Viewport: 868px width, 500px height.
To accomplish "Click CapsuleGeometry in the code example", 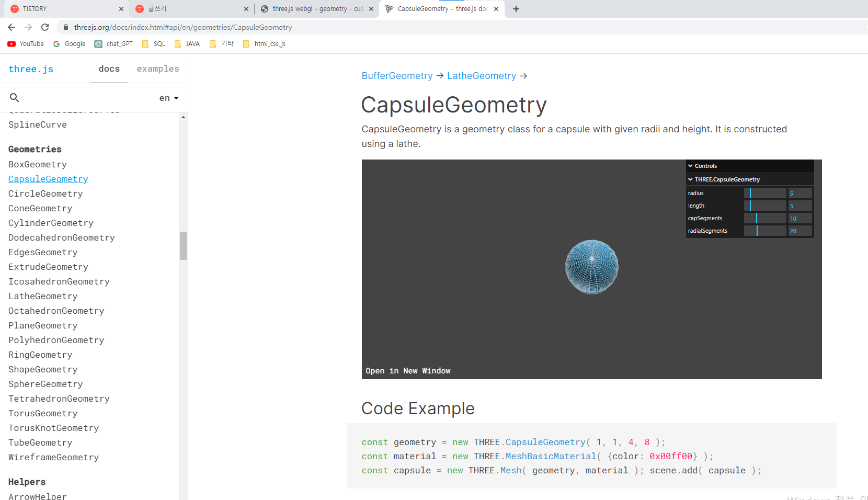I will click(545, 442).
